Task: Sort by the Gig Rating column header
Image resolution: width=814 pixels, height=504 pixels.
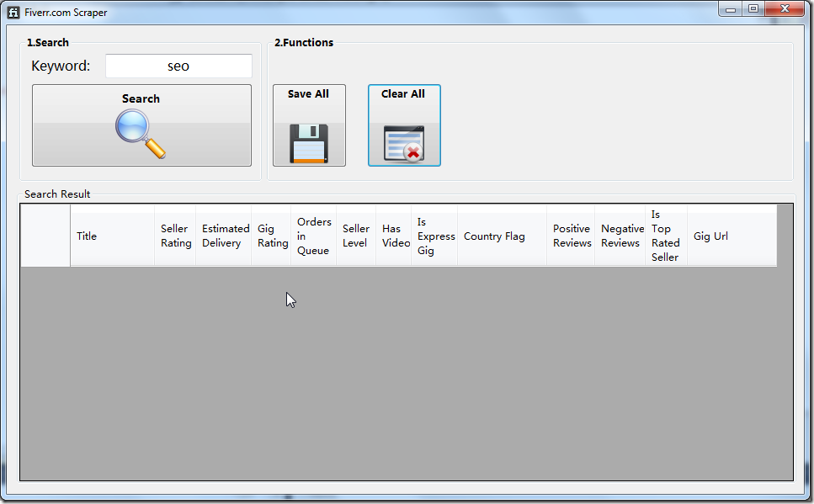Action: pos(272,236)
